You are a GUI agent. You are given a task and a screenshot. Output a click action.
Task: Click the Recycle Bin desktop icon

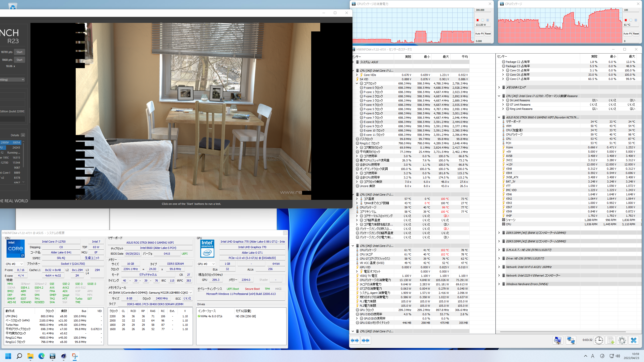click(13, 6)
